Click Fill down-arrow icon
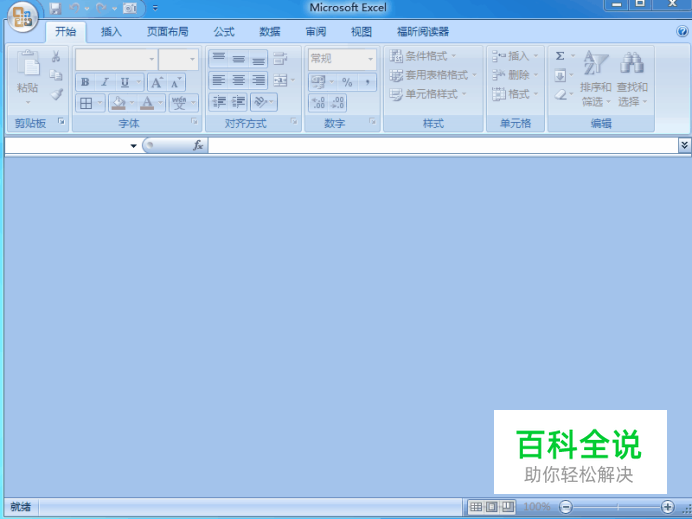This screenshot has height=519, width=692. click(x=560, y=75)
